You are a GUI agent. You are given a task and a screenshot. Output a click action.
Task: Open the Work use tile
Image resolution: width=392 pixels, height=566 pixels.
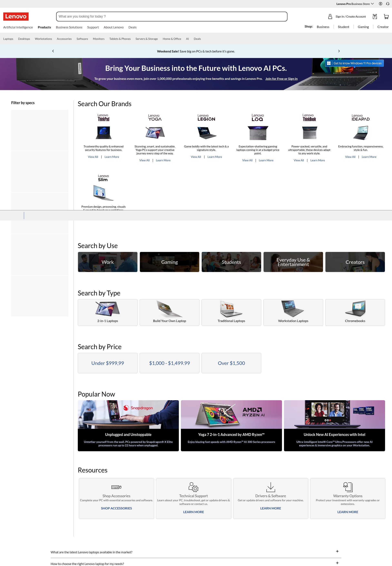tap(108, 262)
